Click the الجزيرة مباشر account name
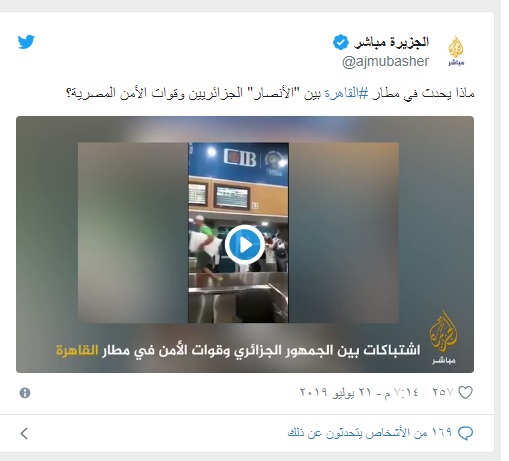This screenshot has width=509, height=461. (391, 42)
